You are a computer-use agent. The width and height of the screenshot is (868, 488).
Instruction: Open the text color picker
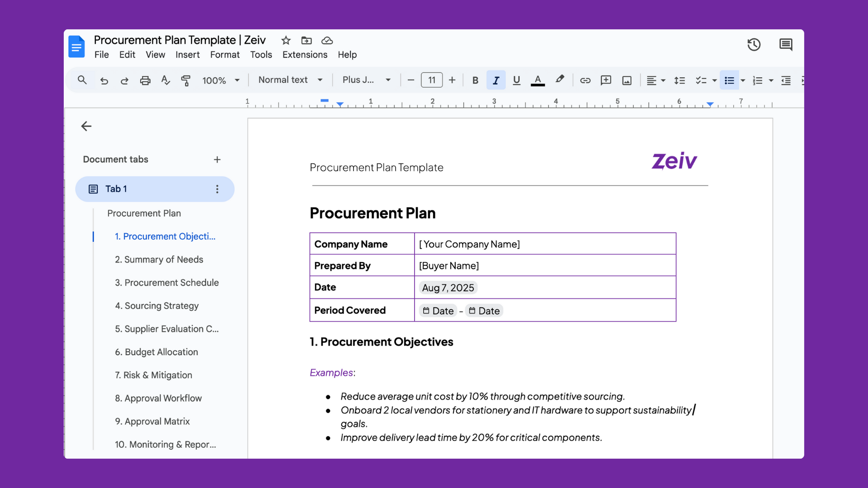(538, 80)
